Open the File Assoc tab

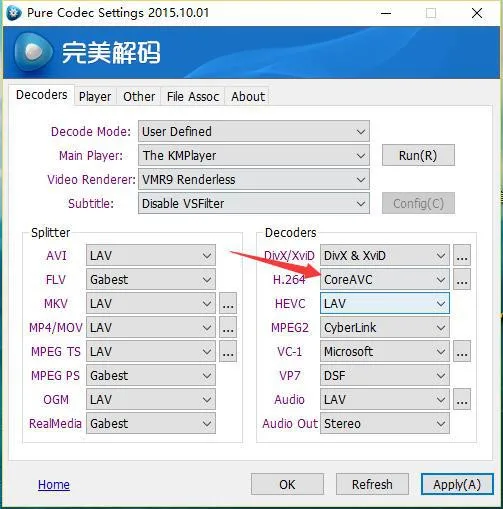(x=193, y=97)
